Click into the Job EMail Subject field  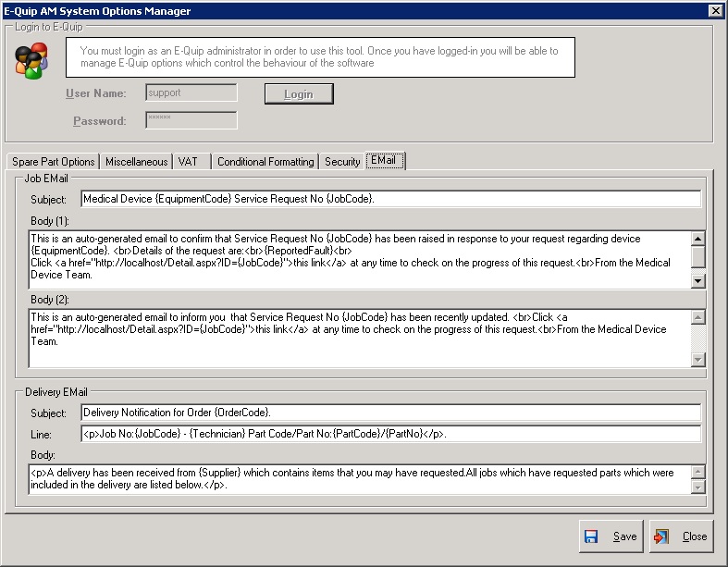coord(390,199)
